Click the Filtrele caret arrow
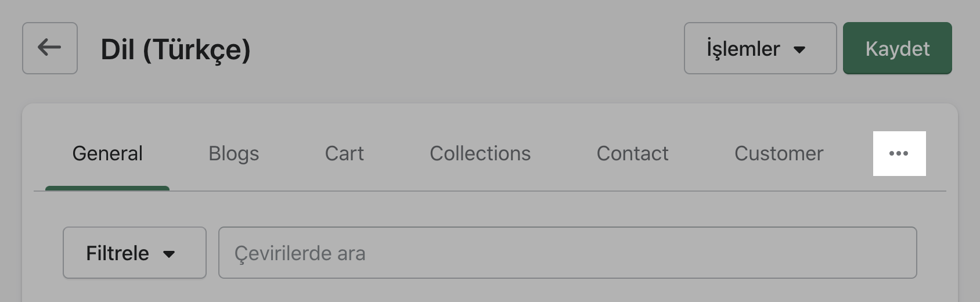This screenshot has width=980, height=302. [169, 254]
